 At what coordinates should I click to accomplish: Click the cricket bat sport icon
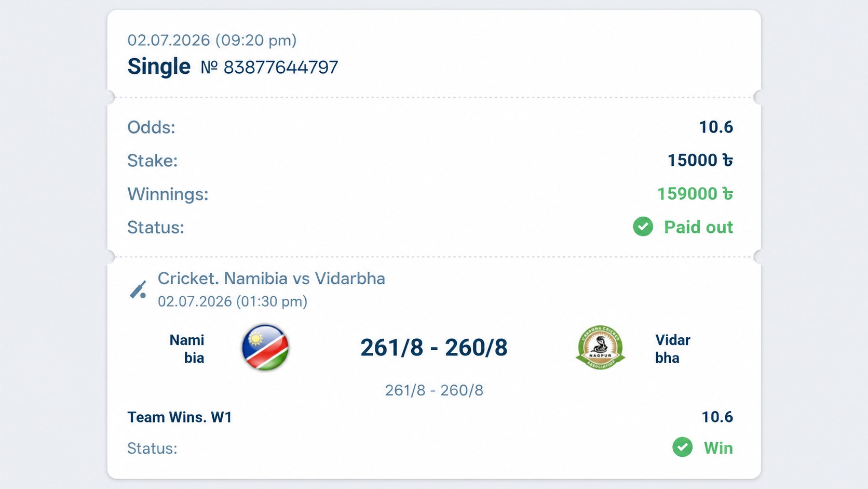tap(138, 290)
